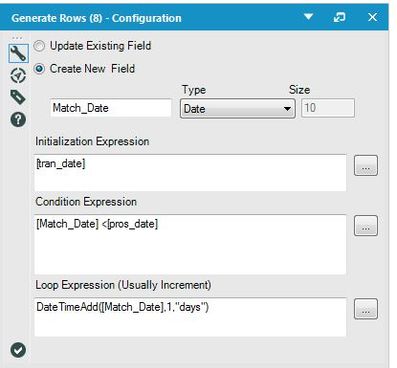
Task: Open expression editor for Loop Expression
Action: [366, 309]
